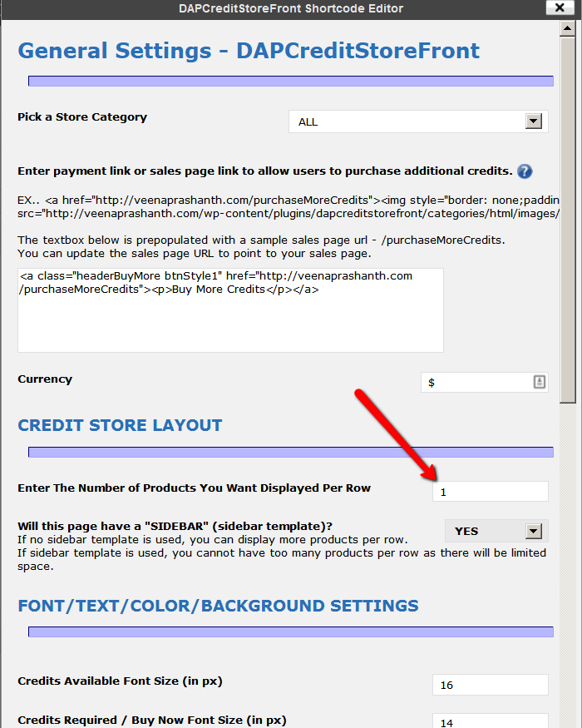Expand the SIDEBAR YES dropdown

pyautogui.click(x=496, y=531)
